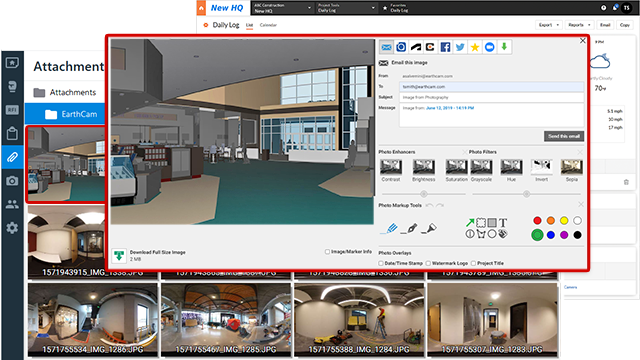Click the blue circular camera share icon
The height and width of the screenshot is (360, 640).
[401, 47]
